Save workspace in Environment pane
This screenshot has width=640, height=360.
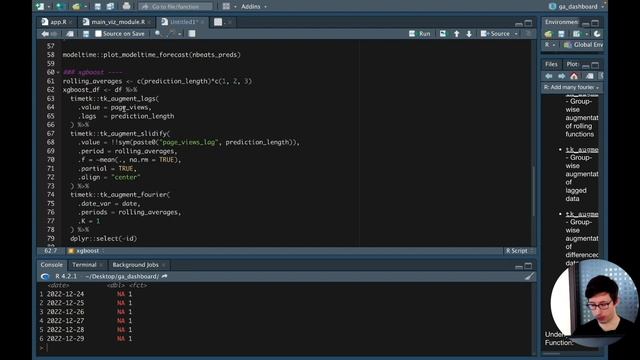point(561,34)
